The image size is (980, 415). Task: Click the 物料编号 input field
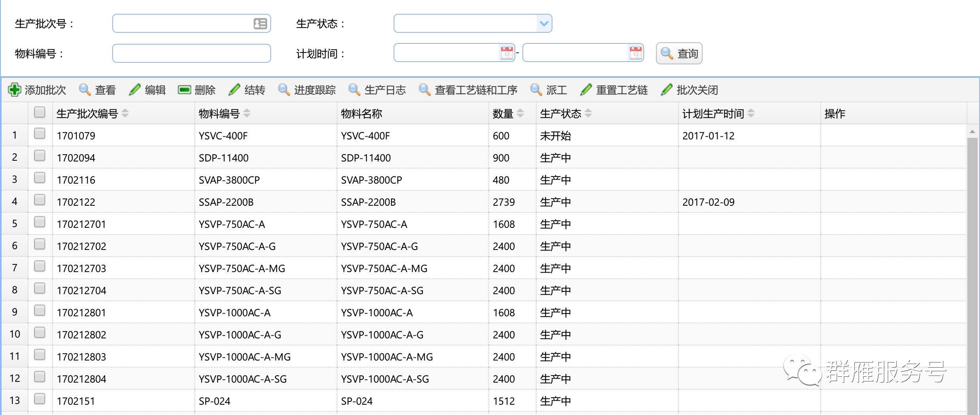tap(191, 53)
